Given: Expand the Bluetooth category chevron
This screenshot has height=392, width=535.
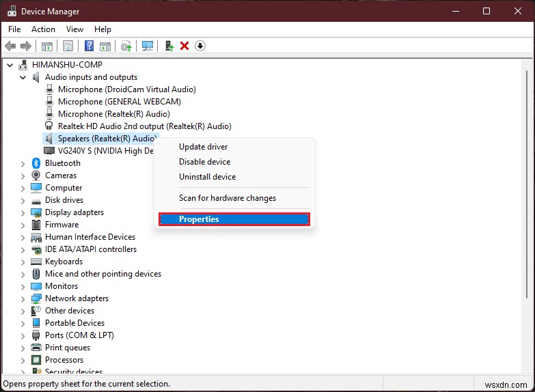Looking at the screenshot, I should tap(23, 164).
